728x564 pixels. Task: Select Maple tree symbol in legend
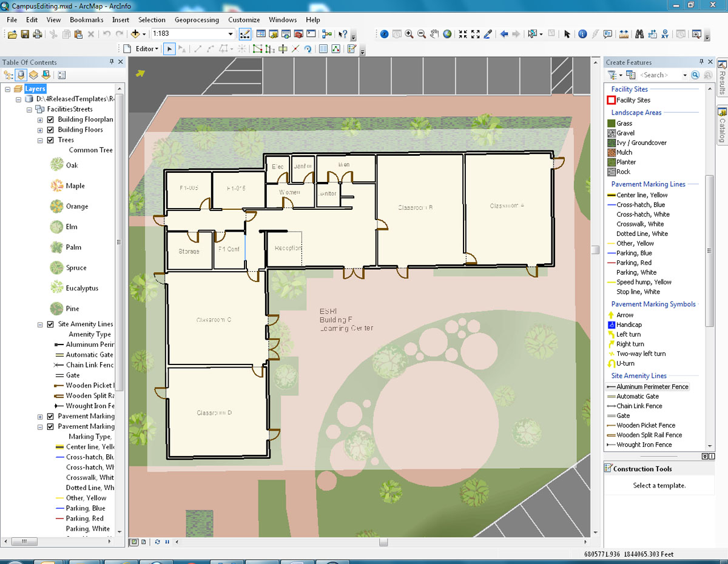[56, 186]
